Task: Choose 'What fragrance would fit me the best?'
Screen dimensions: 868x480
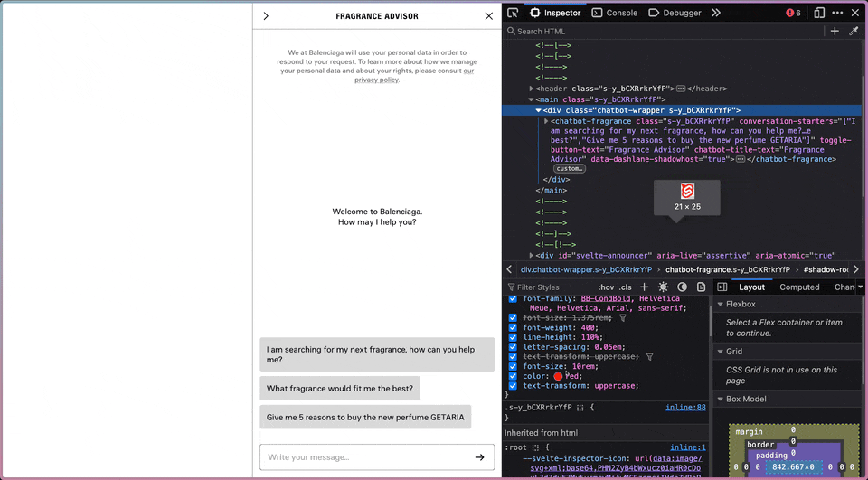Action: (340, 389)
